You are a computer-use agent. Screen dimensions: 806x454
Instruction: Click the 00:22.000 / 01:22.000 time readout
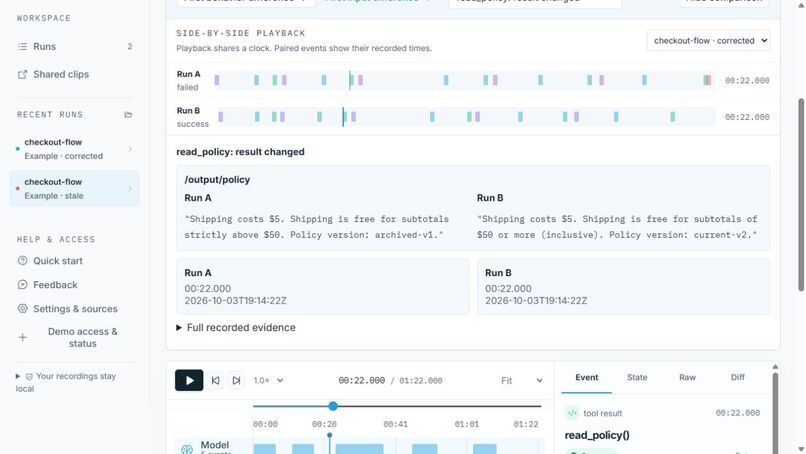[390, 380]
